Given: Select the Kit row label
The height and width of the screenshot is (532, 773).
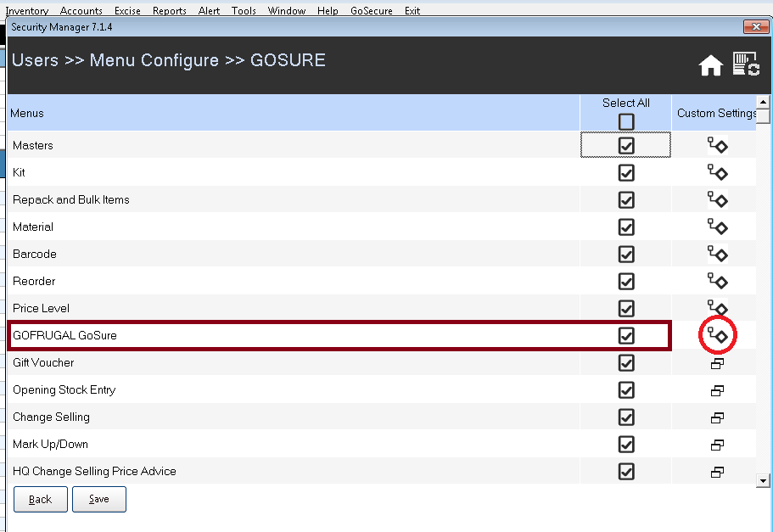Looking at the screenshot, I should pos(19,172).
